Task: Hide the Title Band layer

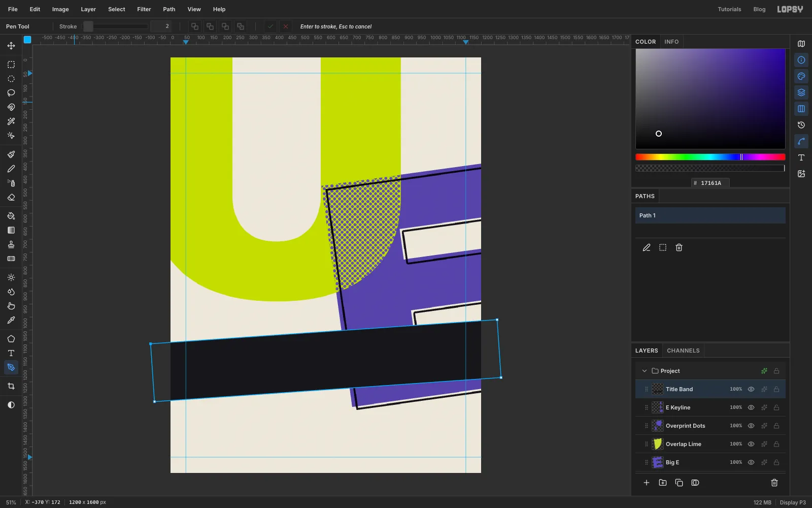Action: click(751, 389)
